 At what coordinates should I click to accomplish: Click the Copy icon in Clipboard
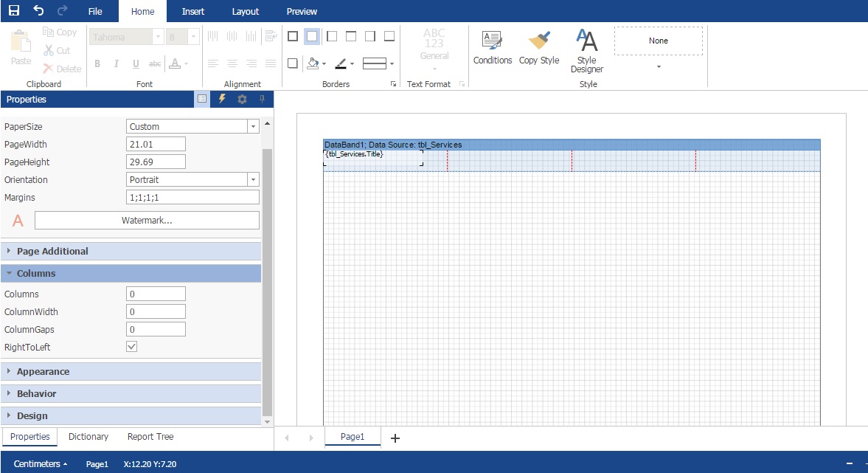click(x=48, y=32)
